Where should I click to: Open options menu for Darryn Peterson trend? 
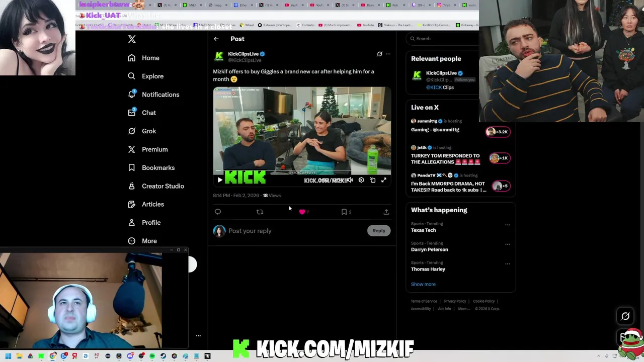click(507, 244)
